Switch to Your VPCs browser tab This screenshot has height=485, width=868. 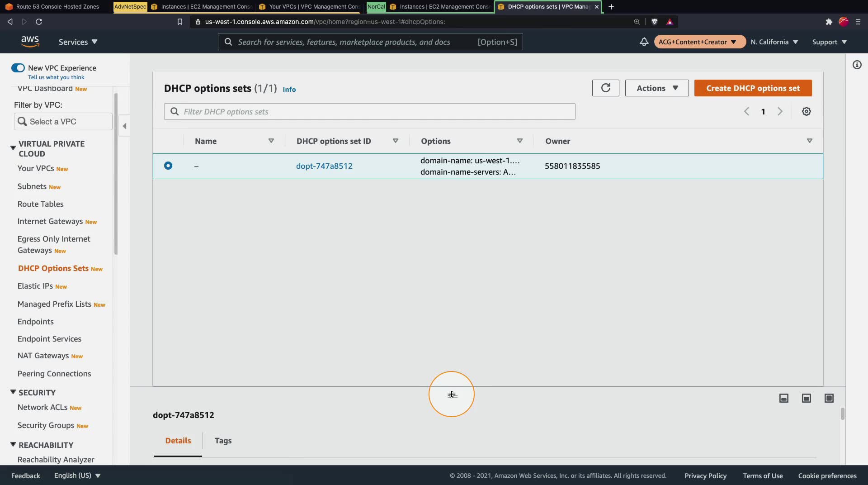pyautogui.click(x=310, y=7)
